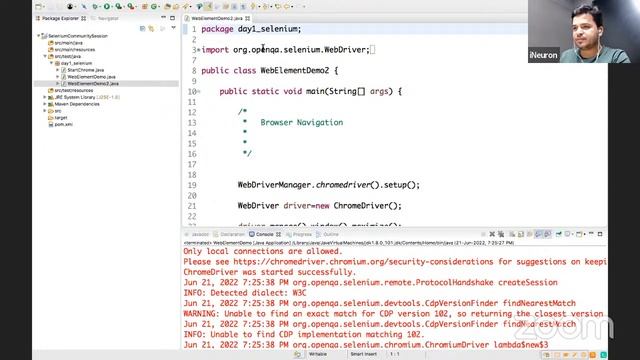Viewport: 640px width, 360px height.
Task: Minimize the Package Explorer panel
Action: (164, 18)
